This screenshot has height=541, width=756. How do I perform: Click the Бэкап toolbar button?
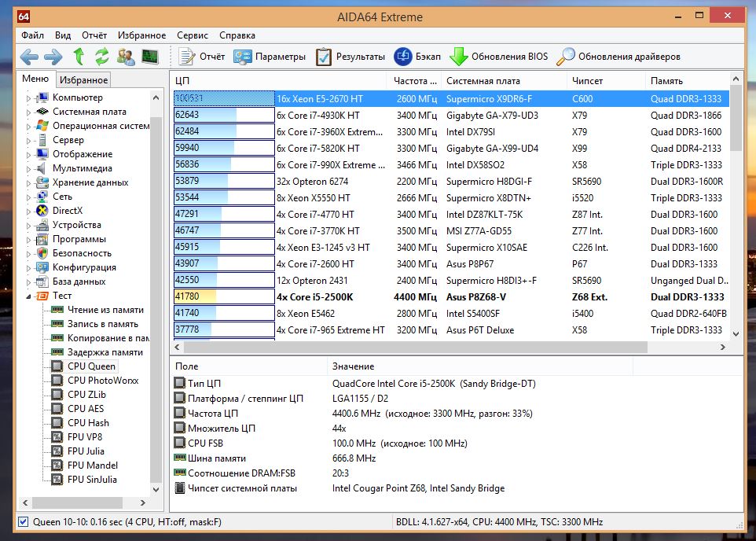tap(417, 57)
